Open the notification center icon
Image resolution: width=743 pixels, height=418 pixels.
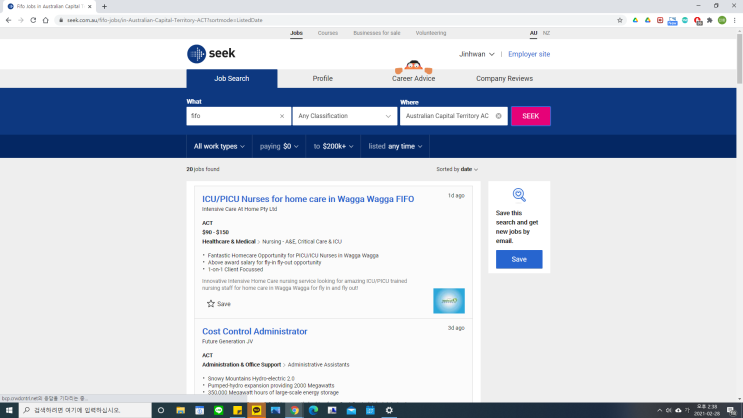[732, 410]
